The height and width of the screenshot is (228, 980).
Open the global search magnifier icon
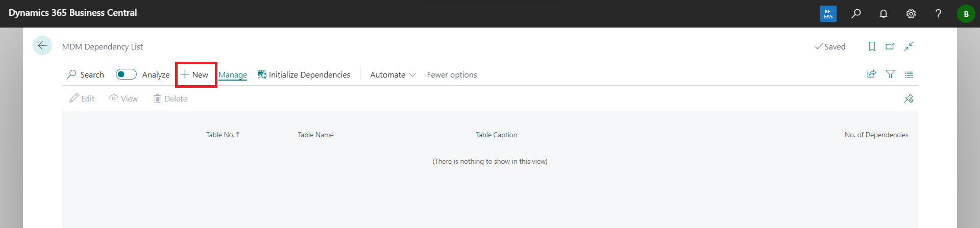(856, 14)
